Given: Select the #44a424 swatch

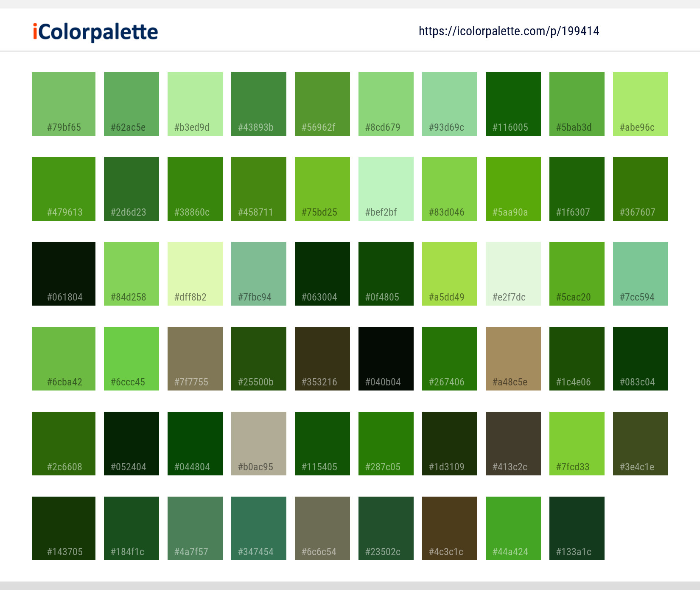Looking at the screenshot, I should coord(513,528).
